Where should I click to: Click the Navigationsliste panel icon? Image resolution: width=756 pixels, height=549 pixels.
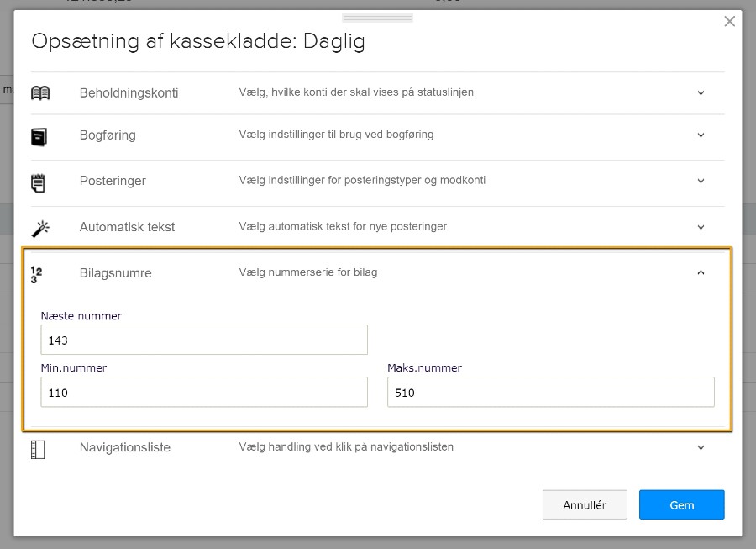click(x=38, y=450)
